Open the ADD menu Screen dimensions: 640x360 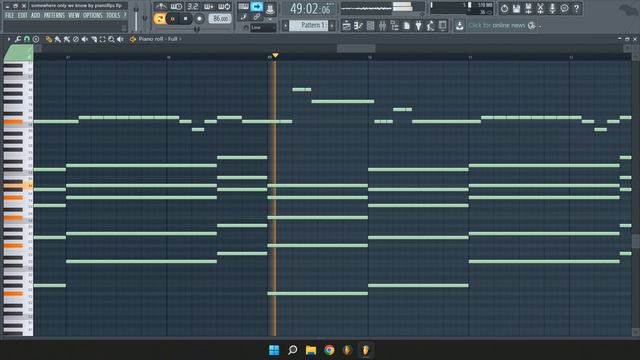36,16
